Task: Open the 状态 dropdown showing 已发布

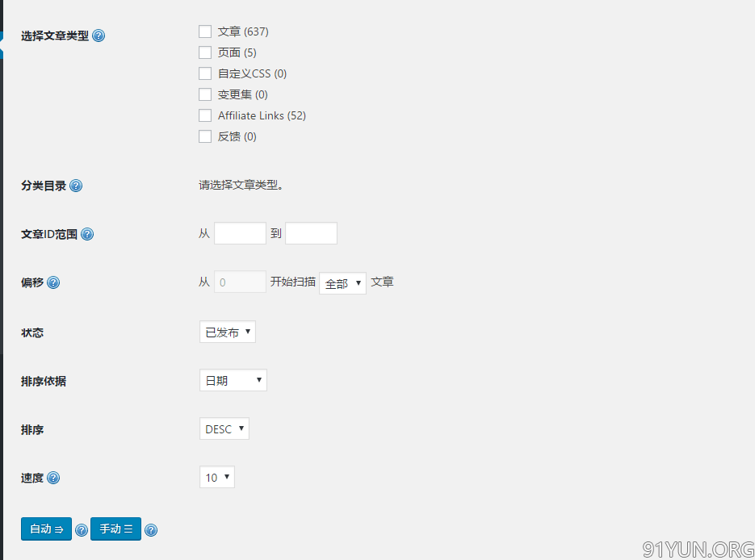Action: point(227,332)
